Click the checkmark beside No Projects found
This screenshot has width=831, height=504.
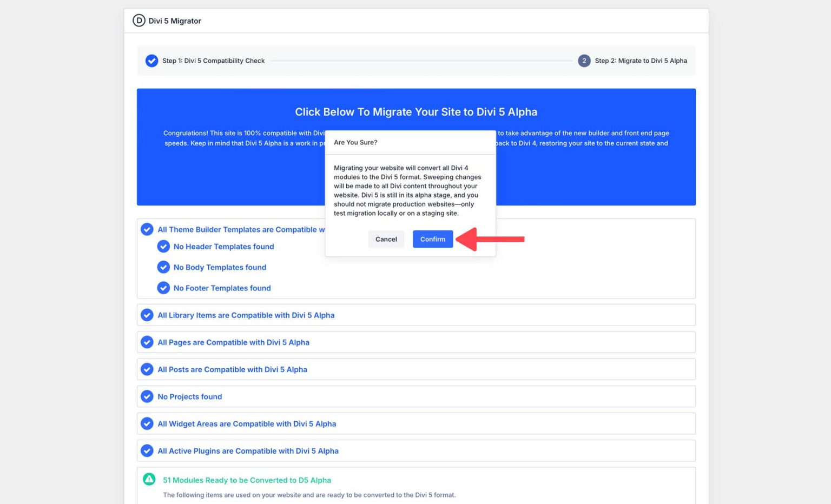[x=147, y=396]
